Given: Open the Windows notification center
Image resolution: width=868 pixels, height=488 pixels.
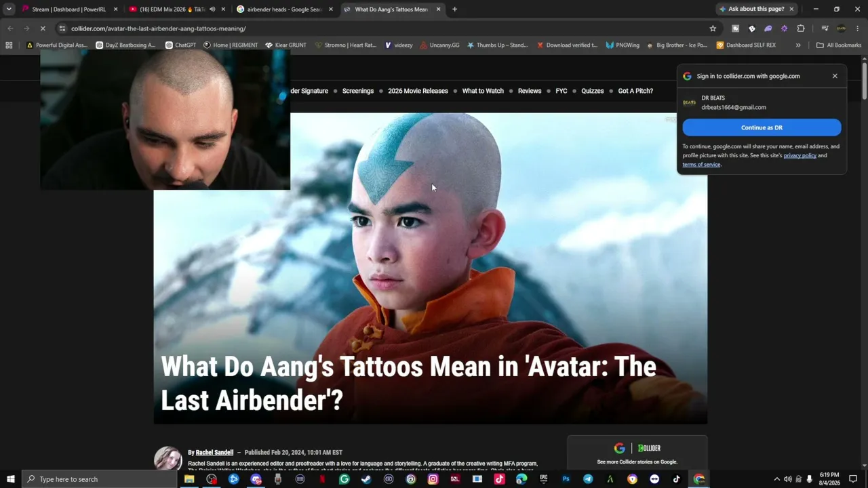Looking at the screenshot, I should [853, 479].
